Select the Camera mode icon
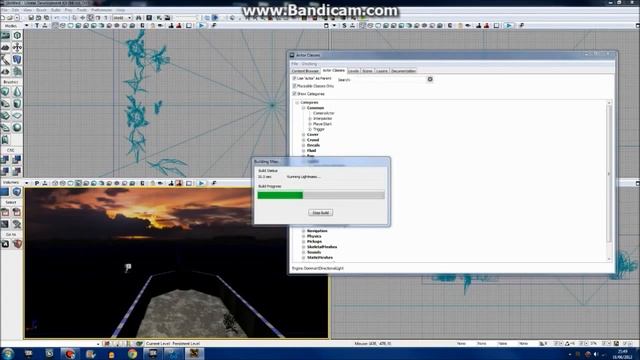The width and height of the screenshot is (640, 360). click(x=5, y=36)
